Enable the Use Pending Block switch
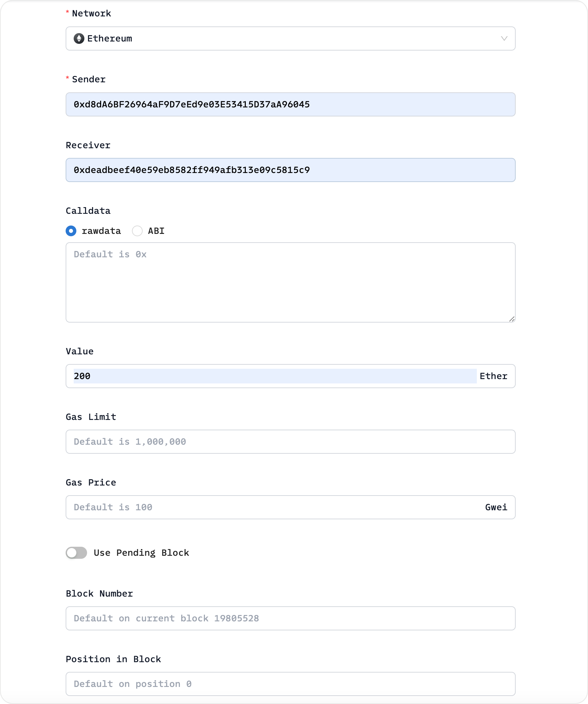 (76, 553)
